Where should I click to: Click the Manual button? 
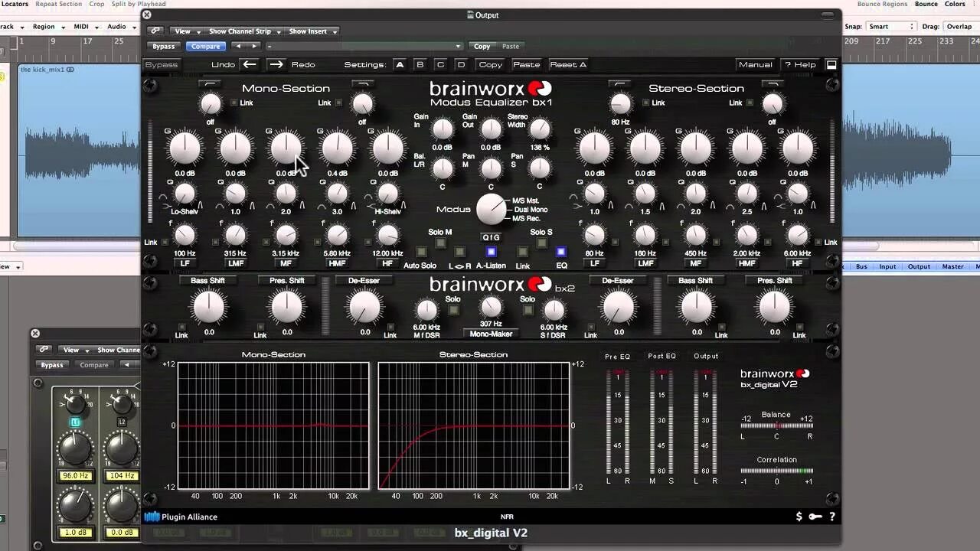click(x=756, y=65)
